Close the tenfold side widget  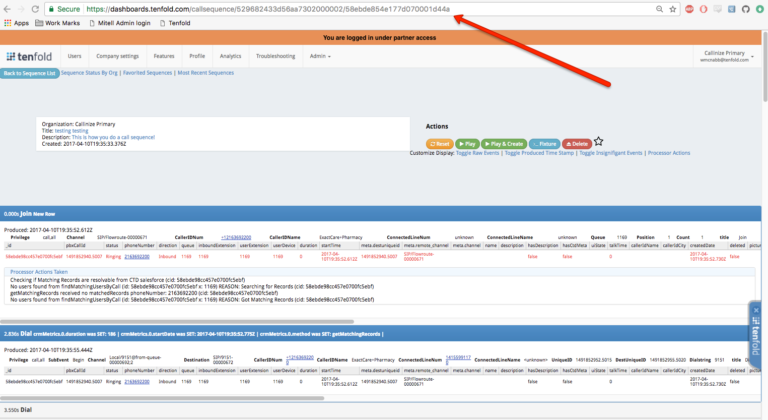pyautogui.click(x=756, y=310)
